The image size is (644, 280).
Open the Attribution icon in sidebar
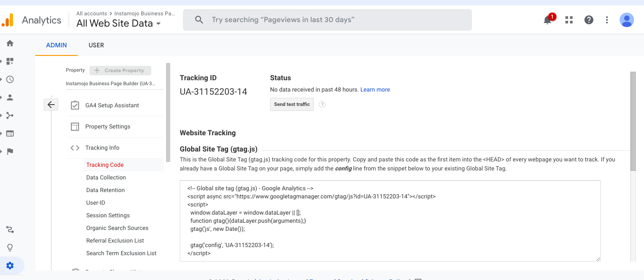(x=10, y=230)
